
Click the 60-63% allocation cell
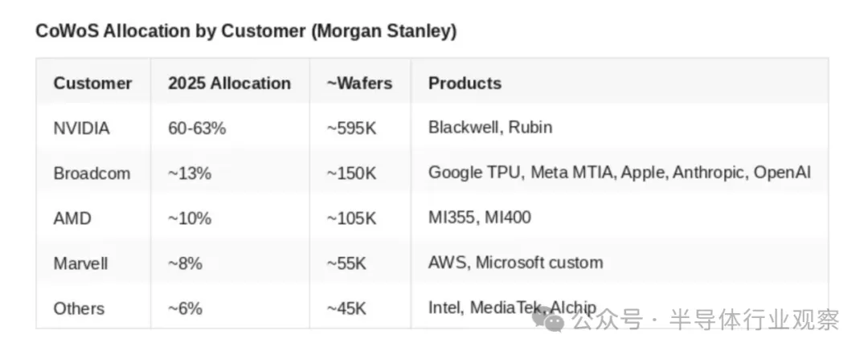point(198,128)
